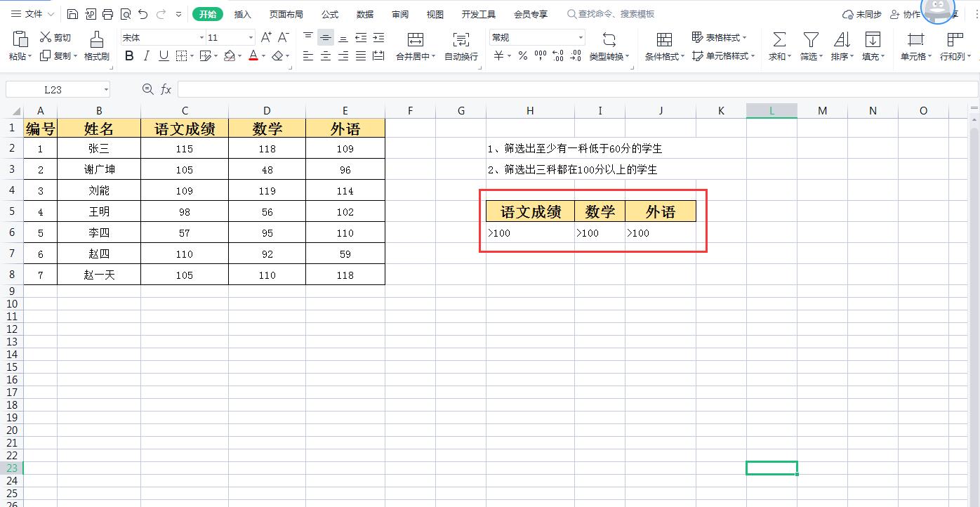
Task: Click the Type Conversion (类型转换) icon
Action: [609, 40]
